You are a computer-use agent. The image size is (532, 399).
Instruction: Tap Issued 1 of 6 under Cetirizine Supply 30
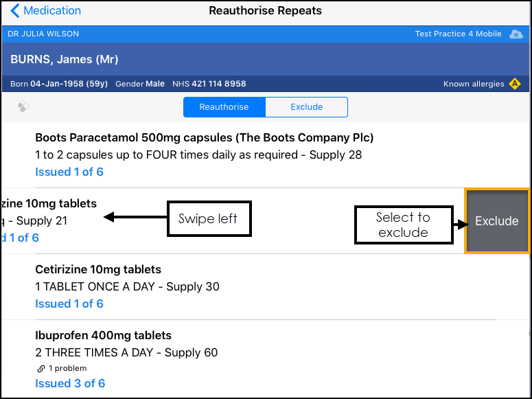pos(69,304)
